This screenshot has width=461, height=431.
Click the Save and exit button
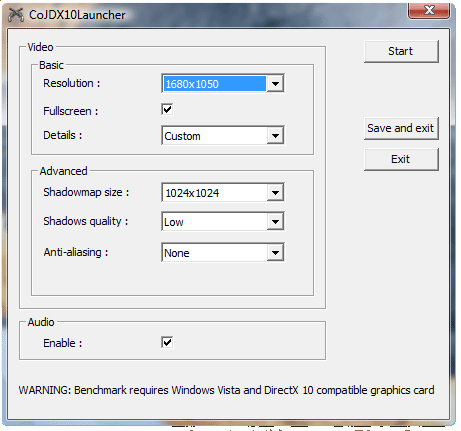point(401,128)
